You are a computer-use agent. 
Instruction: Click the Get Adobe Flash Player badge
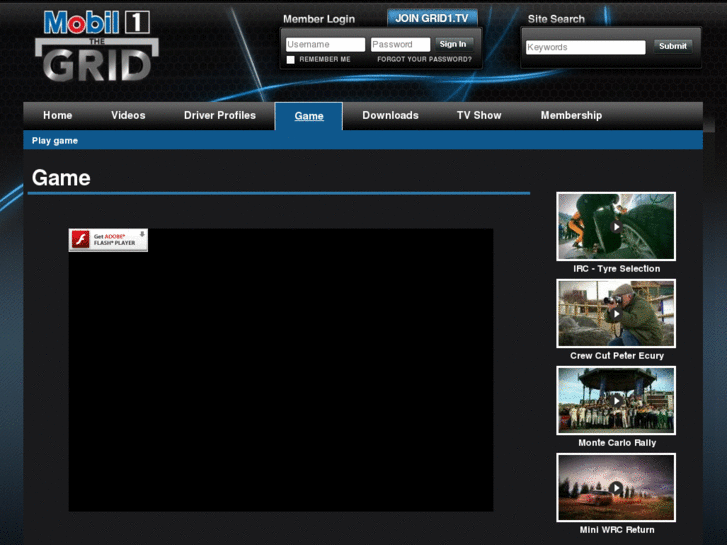(108, 240)
